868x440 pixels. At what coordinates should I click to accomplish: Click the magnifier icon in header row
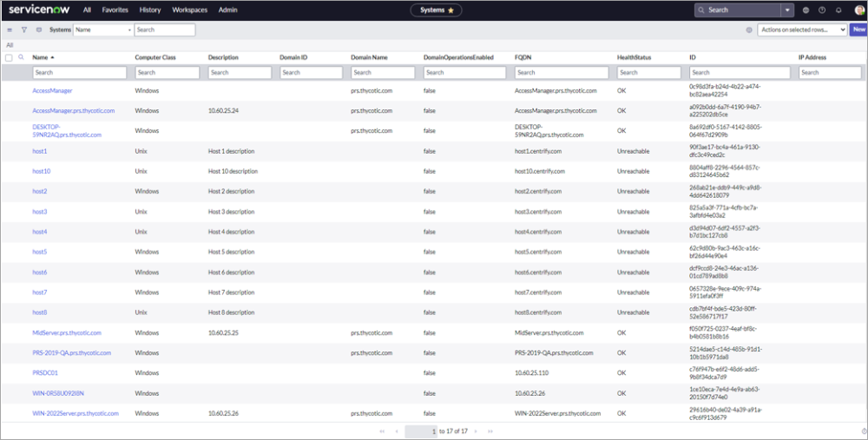tap(21, 57)
